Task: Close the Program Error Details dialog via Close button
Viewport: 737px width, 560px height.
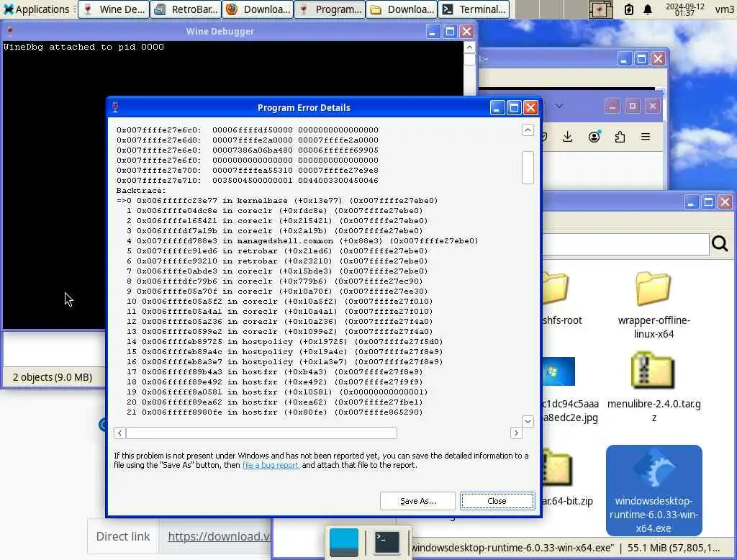Action: tap(497, 501)
